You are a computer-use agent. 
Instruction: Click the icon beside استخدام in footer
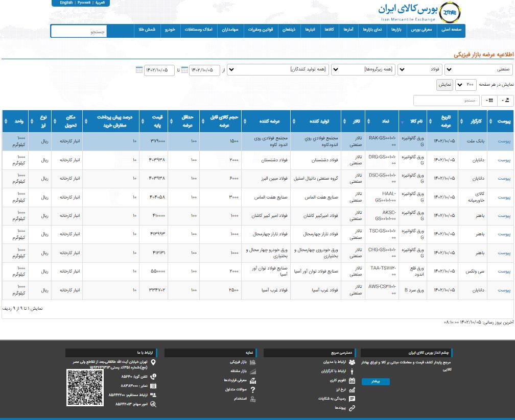(252, 399)
